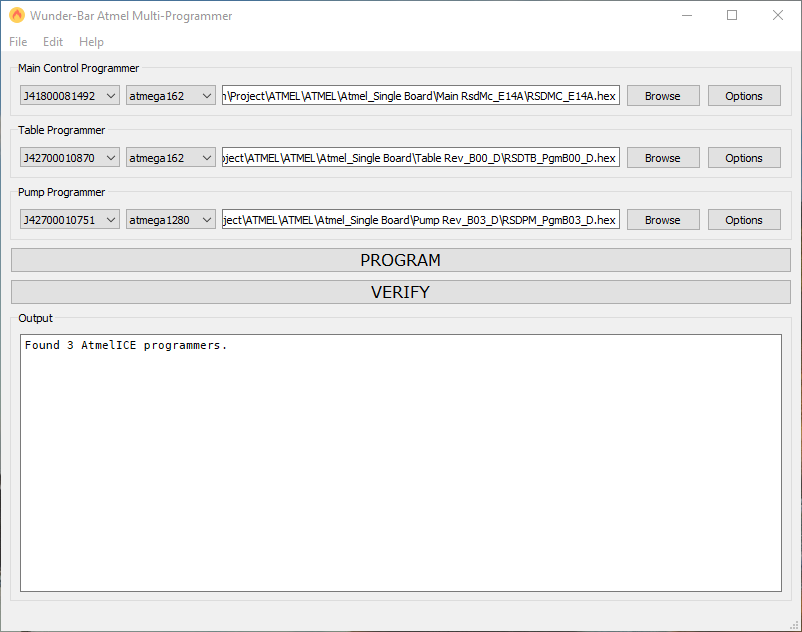Open Options for Main Control Programmer

pyautogui.click(x=744, y=96)
